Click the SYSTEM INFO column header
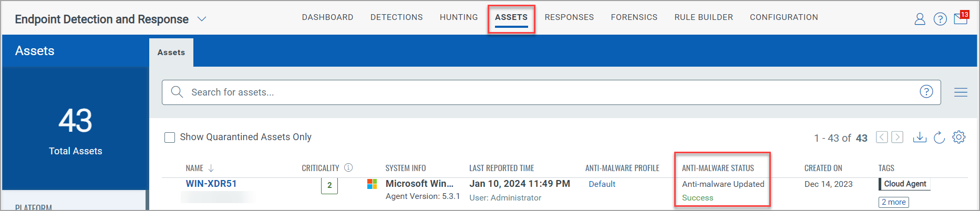 [406, 168]
